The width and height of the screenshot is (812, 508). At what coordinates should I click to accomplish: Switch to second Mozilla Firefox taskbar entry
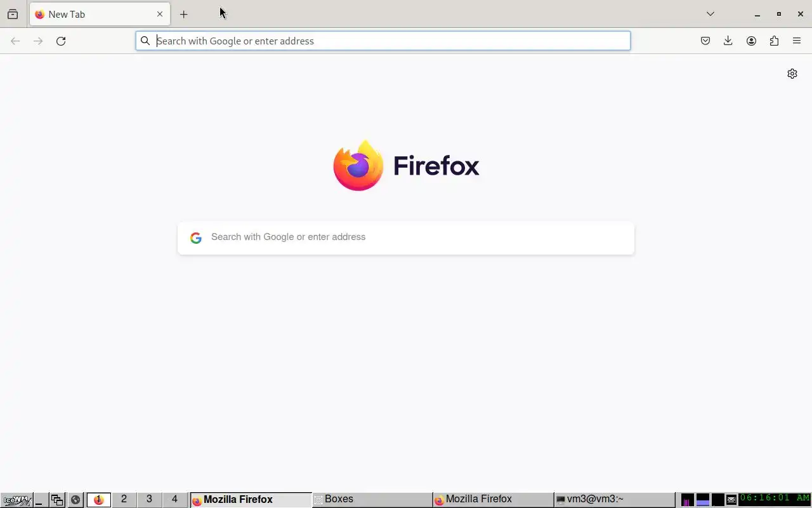pos(494,500)
